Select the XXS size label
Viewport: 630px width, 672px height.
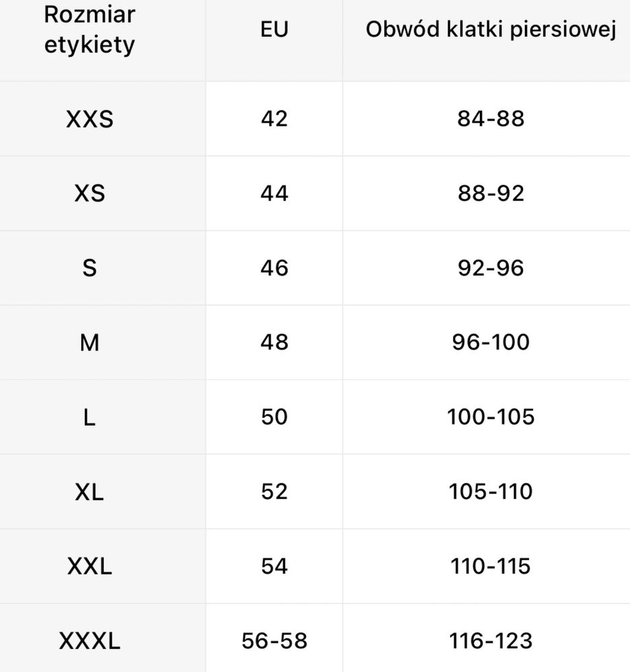90,118
